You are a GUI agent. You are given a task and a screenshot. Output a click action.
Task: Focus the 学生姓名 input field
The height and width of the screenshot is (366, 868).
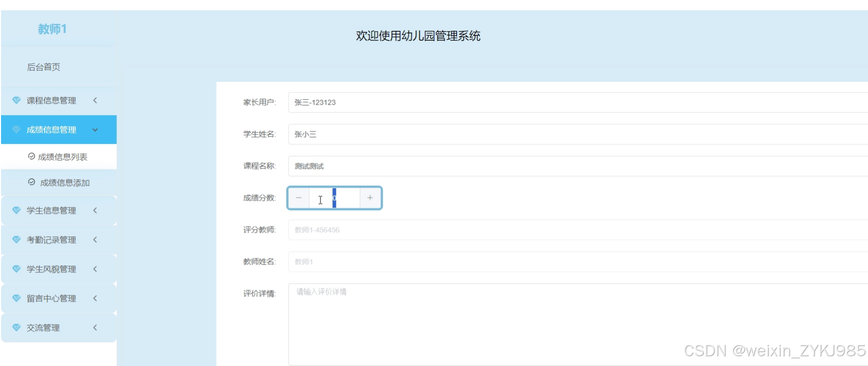(x=578, y=134)
